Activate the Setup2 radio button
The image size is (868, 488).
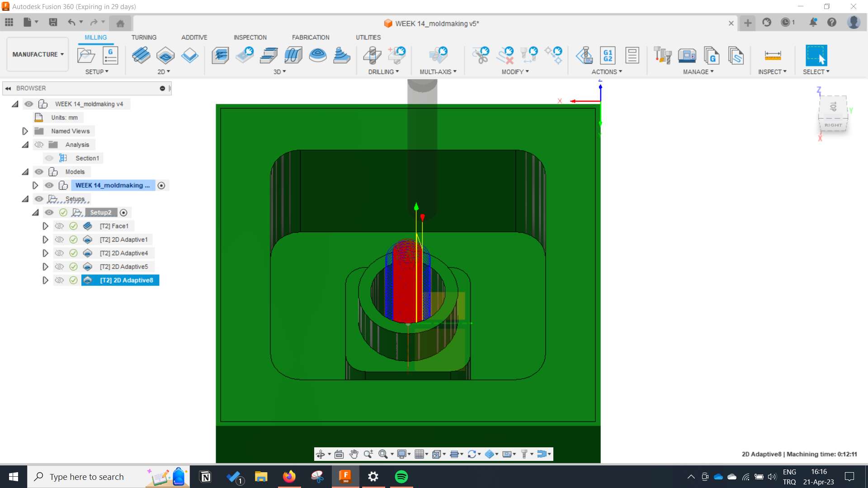tap(123, 212)
